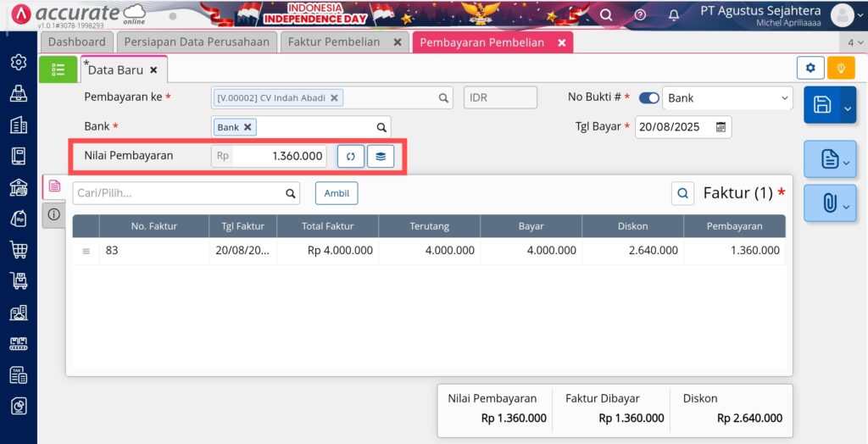Click the orange lightbulb tips button
Viewport: 868px width, 444px height.
[841, 68]
